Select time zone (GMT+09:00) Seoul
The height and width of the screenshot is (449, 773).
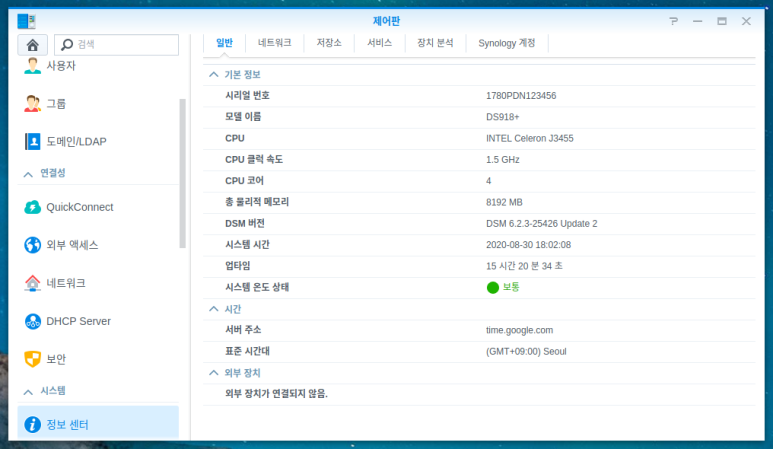[526, 351]
